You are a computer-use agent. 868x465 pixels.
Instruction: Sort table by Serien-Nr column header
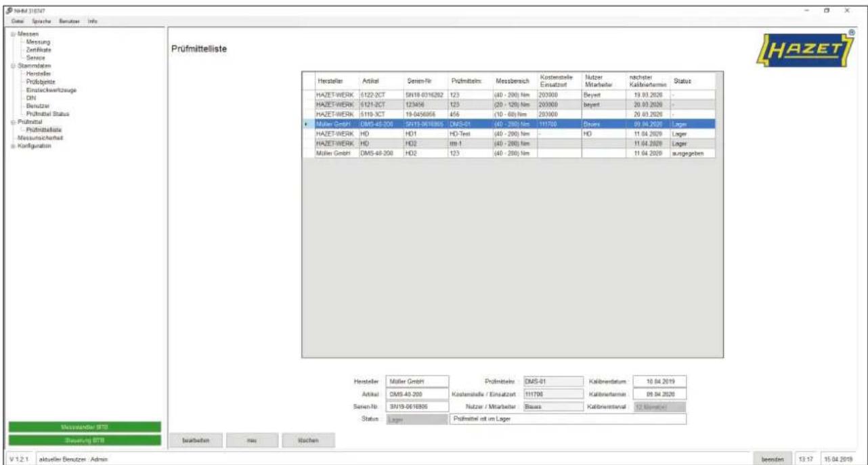425,81
